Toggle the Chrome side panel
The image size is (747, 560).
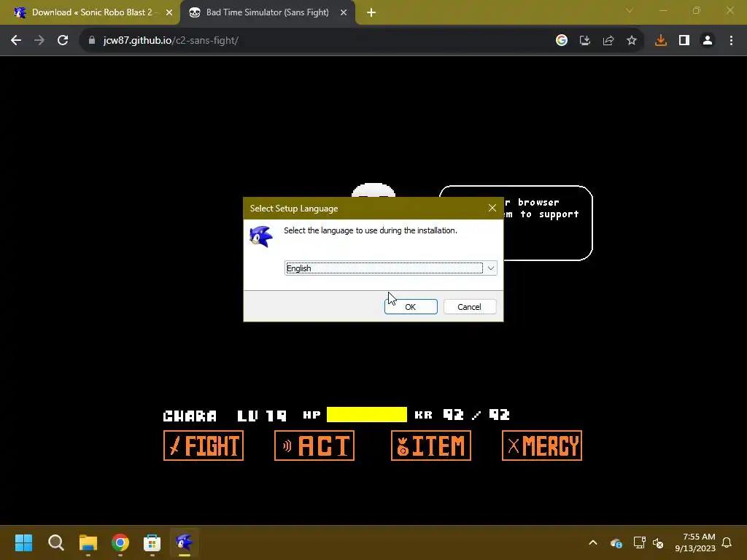tap(684, 41)
